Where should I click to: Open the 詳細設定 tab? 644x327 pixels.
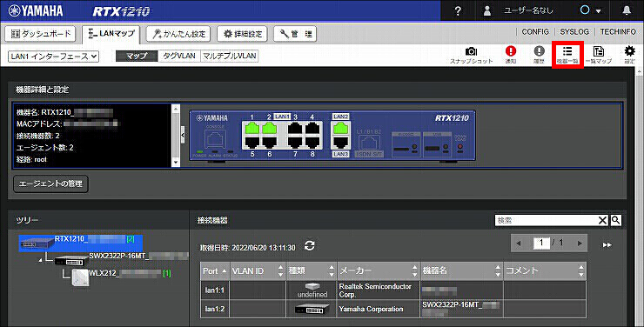(242, 34)
